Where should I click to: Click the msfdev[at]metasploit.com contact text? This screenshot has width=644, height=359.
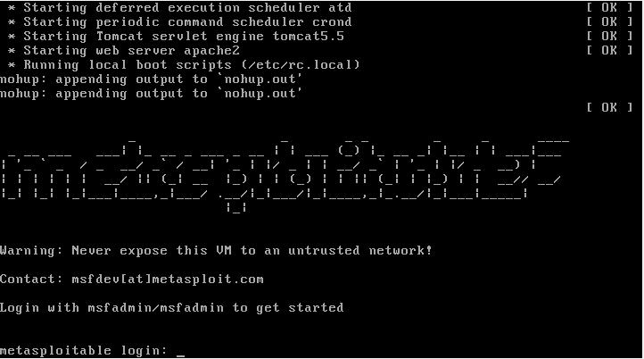tap(168, 280)
